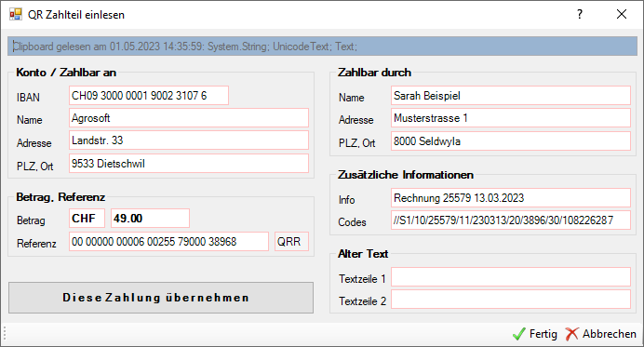Click the Betrag amount field '49.00'

151,219
